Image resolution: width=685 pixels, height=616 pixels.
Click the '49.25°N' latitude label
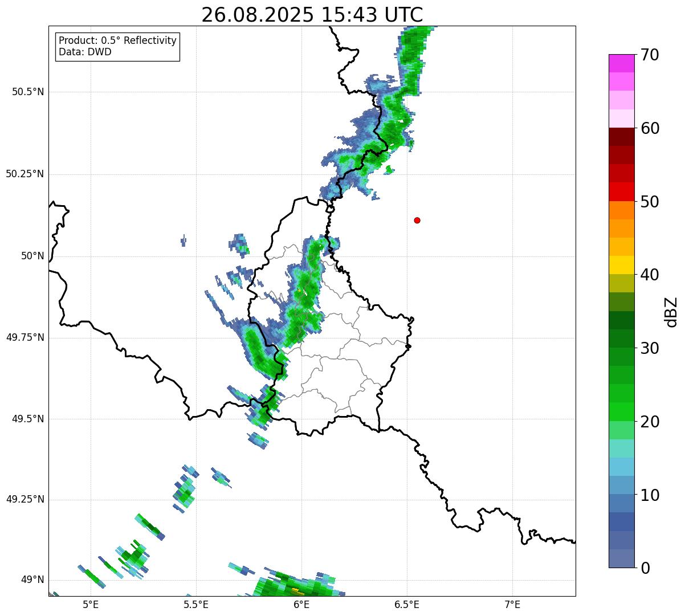coord(25,499)
